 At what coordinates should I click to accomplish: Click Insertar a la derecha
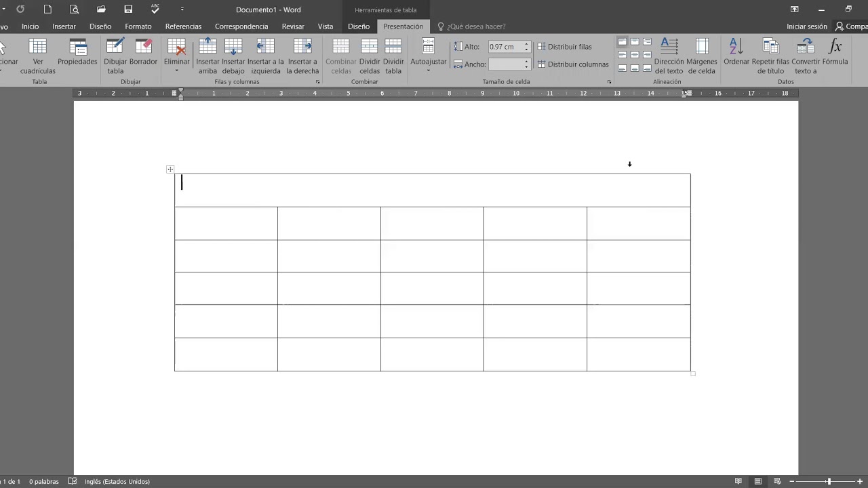302,56
